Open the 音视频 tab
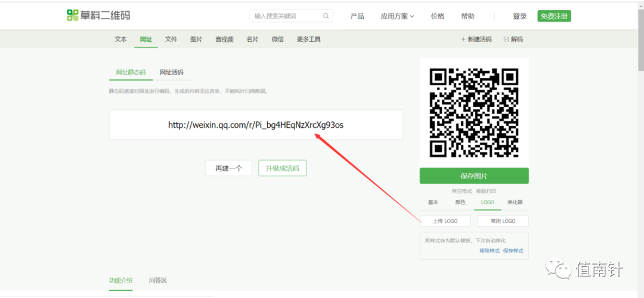Screen dimensions: 644x298 click(224, 39)
